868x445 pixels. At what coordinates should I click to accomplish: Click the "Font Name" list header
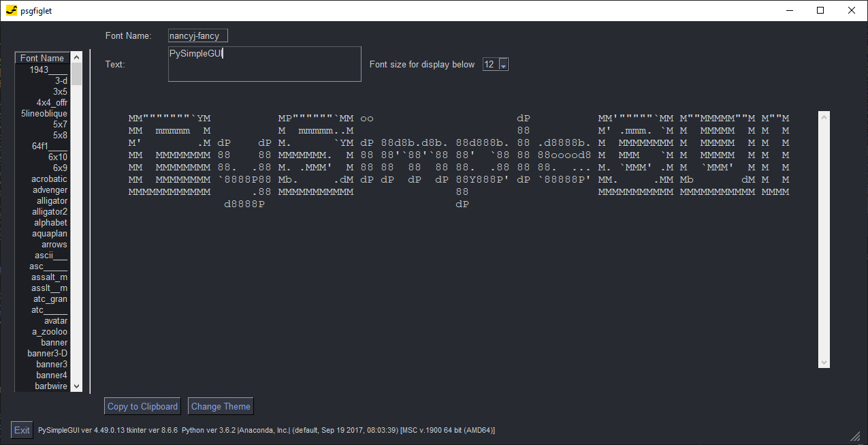coord(41,58)
